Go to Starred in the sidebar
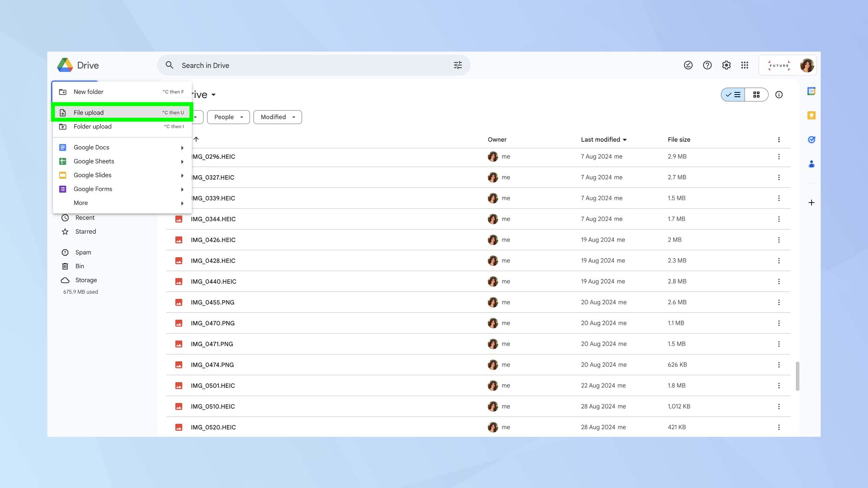The width and height of the screenshot is (868, 488). pos(85,232)
